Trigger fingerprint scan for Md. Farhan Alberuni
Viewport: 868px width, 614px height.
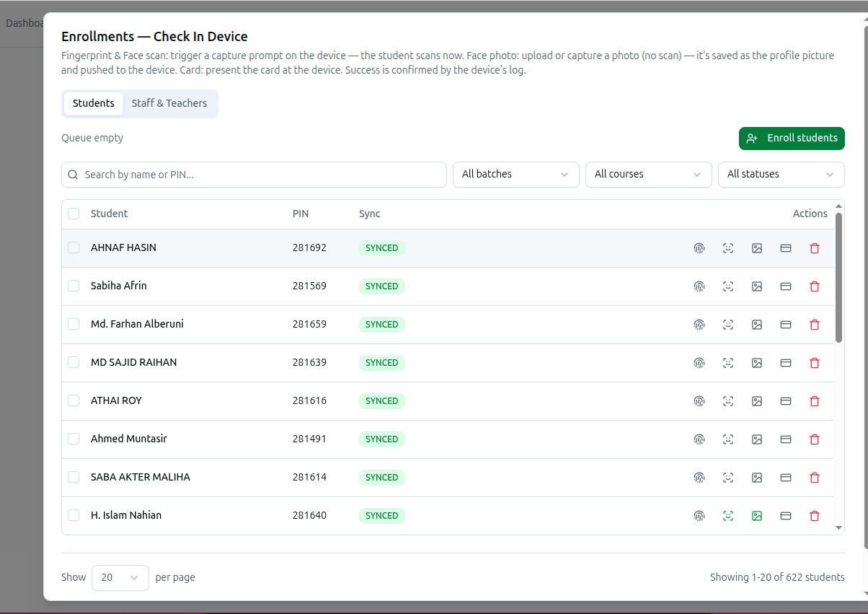699,325
